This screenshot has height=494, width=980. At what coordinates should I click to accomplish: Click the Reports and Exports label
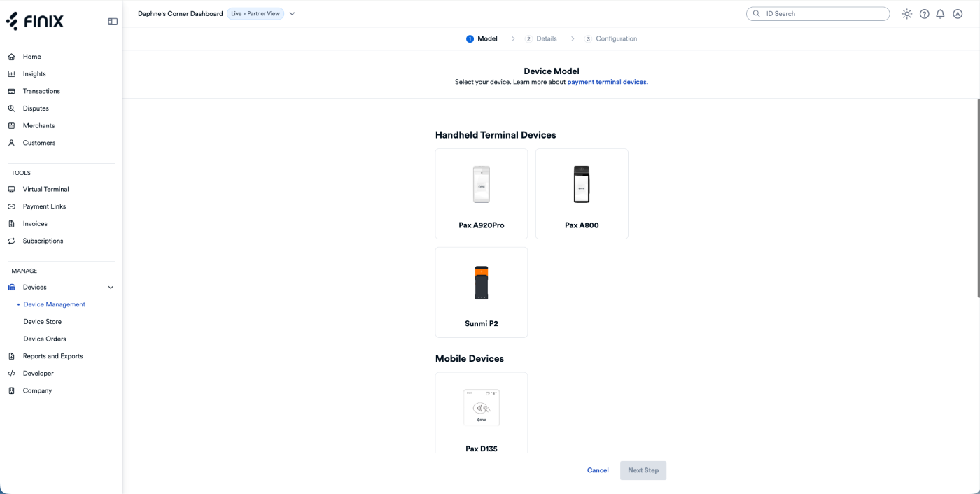tap(53, 356)
